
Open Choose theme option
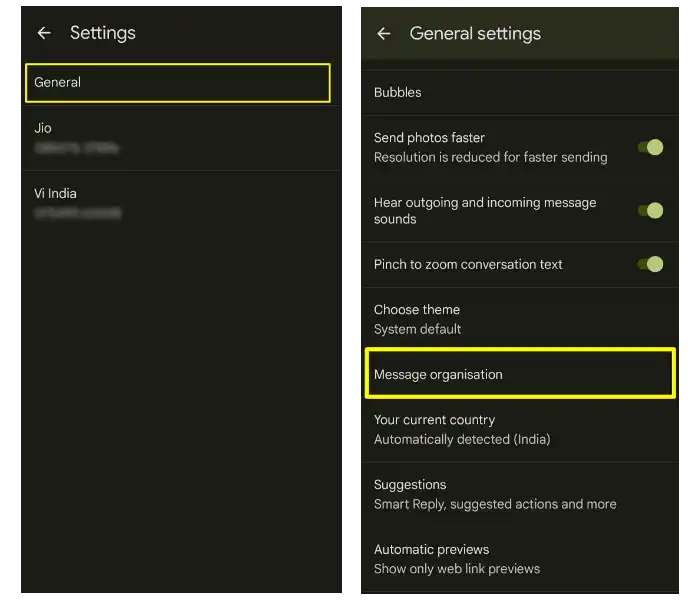click(x=520, y=319)
